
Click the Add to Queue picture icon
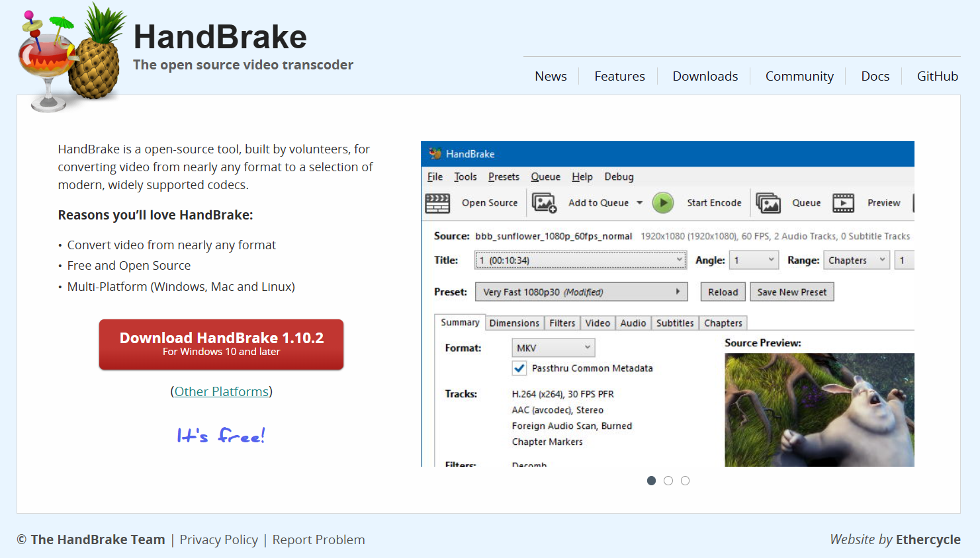[544, 203]
